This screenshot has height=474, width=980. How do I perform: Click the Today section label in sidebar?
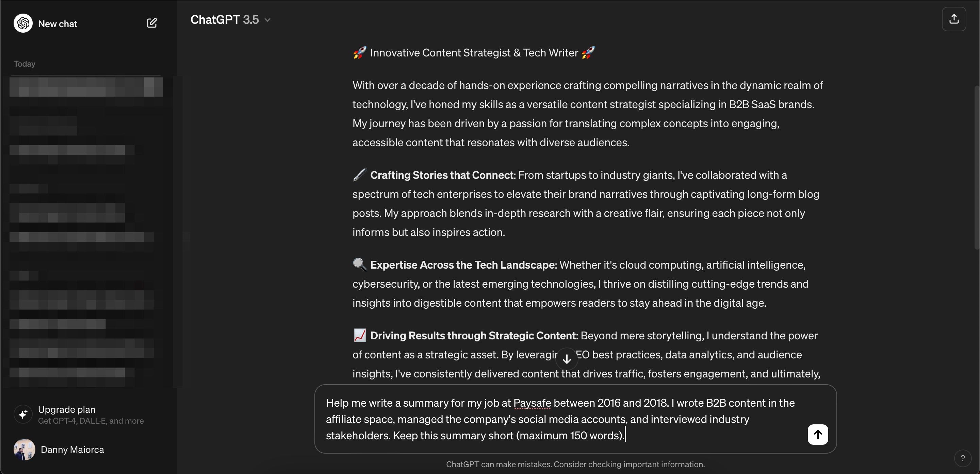[24, 64]
